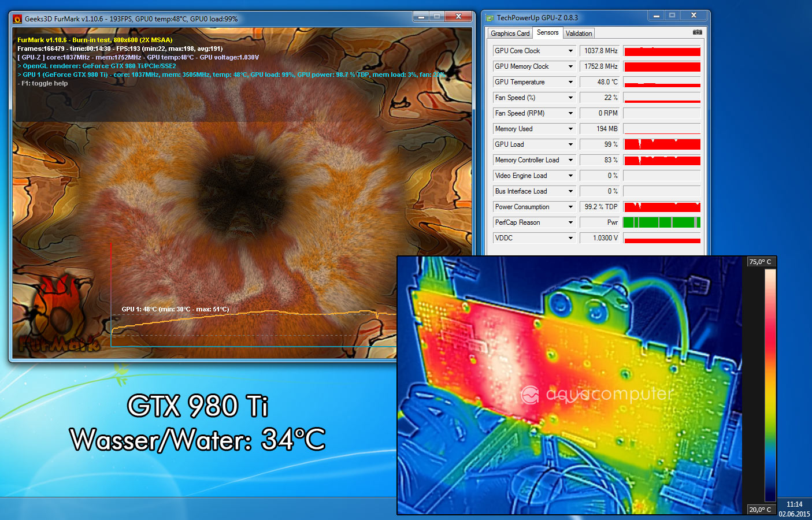812x520 pixels.
Task: Open the Power Consumption dropdown
Action: tap(570, 207)
